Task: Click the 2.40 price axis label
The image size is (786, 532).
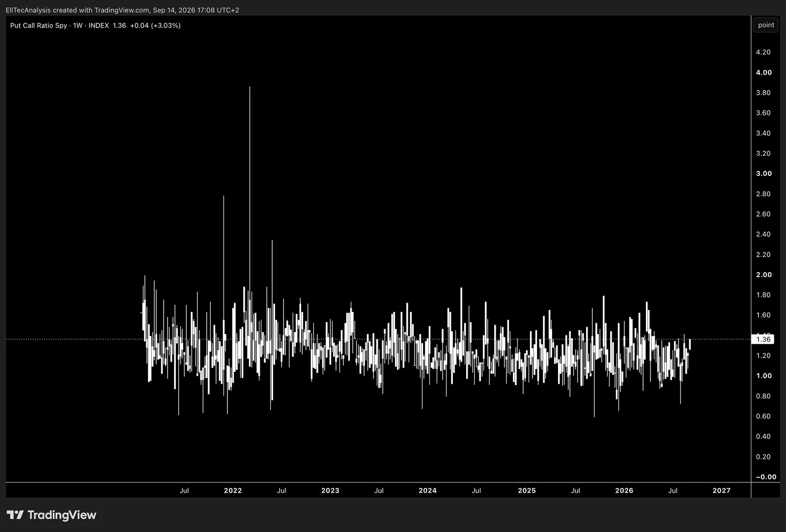Action: click(x=763, y=234)
